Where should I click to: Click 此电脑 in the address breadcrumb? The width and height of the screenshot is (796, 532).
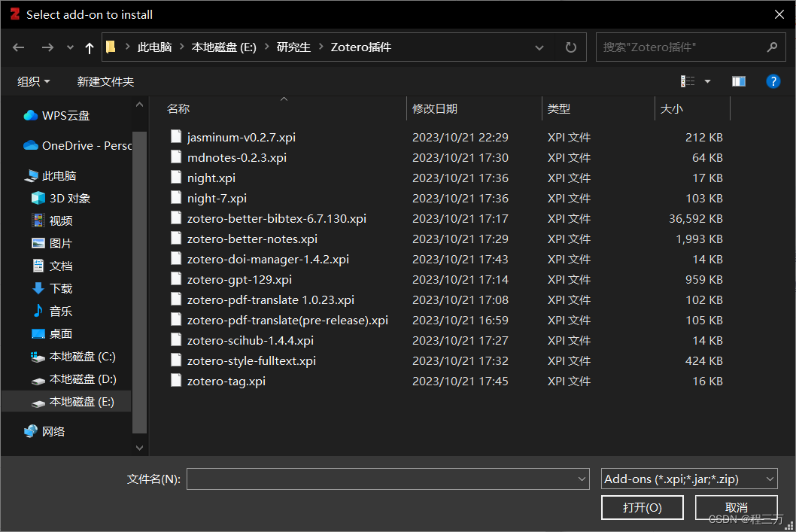[x=154, y=47]
